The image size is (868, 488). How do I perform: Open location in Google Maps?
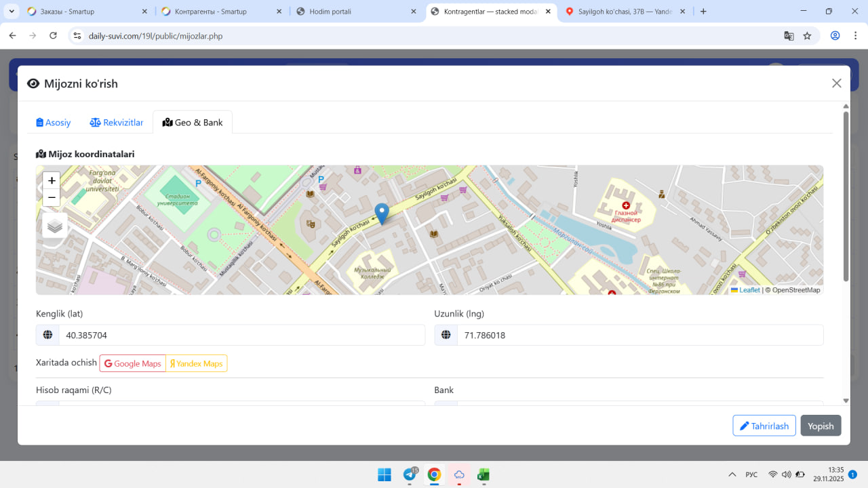pyautogui.click(x=133, y=364)
